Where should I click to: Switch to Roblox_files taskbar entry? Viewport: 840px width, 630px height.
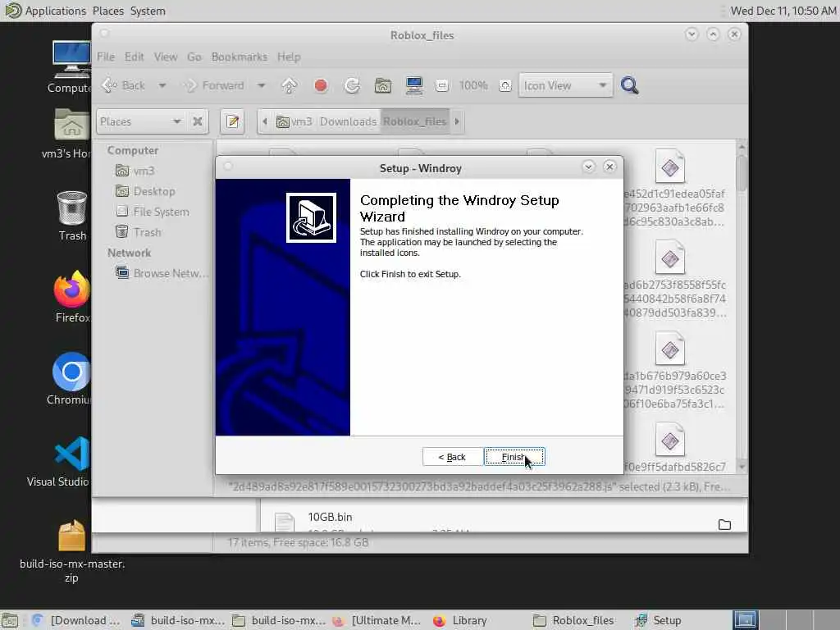pyautogui.click(x=573, y=620)
